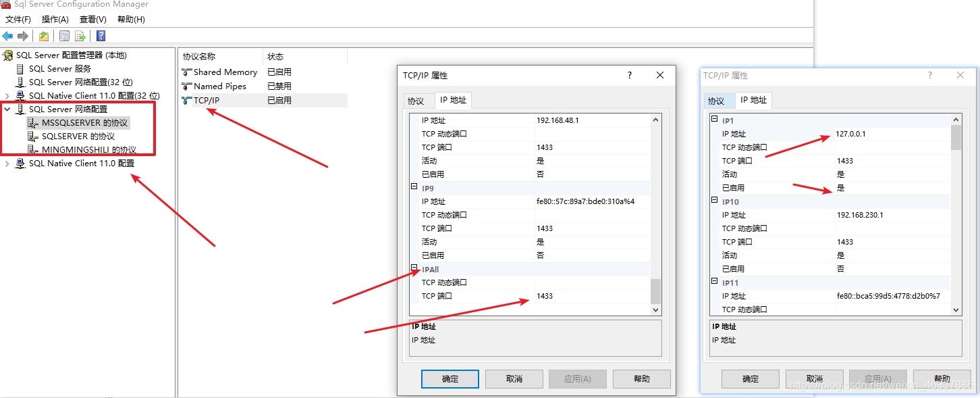Viewport: 980px width, 398px height.
Task: Click 应用(A) in the left TCP/IP dialog
Action: click(578, 379)
